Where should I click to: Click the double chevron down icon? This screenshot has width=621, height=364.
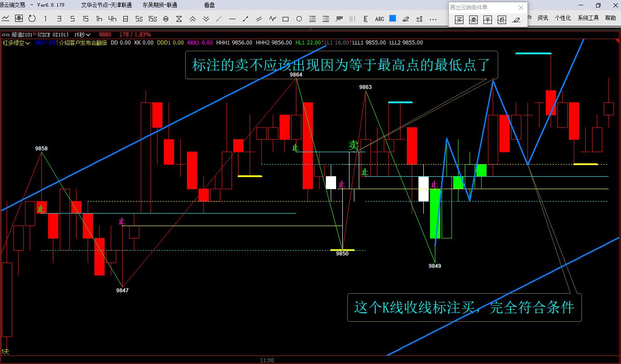(x=206, y=19)
